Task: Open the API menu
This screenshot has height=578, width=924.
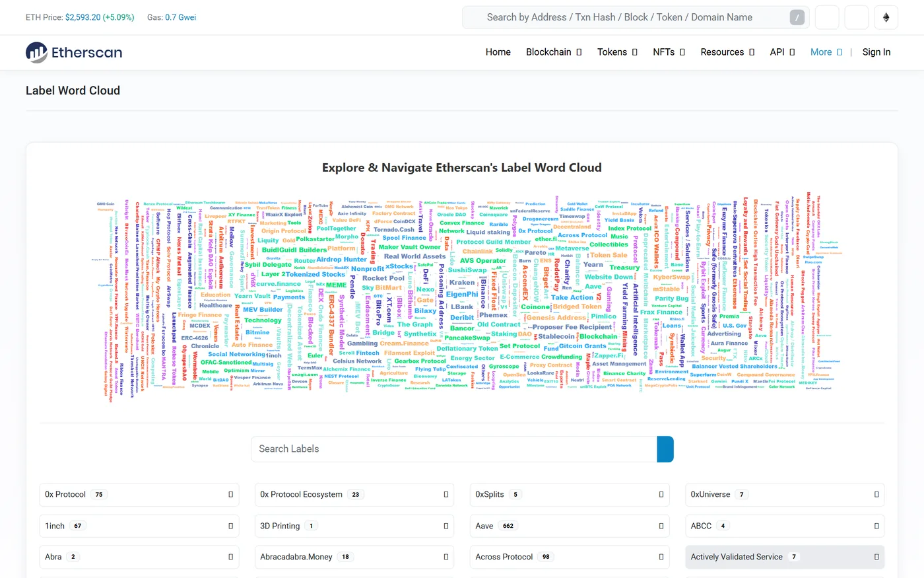Action: pyautogui.click(x=782, y=52)
